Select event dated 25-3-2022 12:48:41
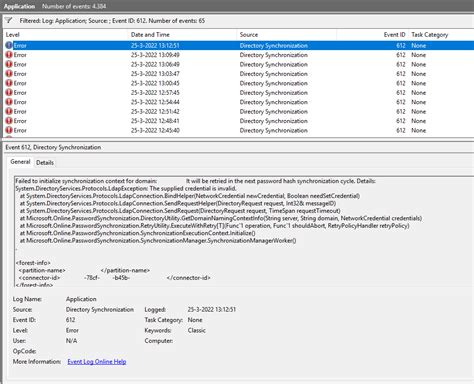Viewport: 474px width, 384px height. (x=238, y=121)
